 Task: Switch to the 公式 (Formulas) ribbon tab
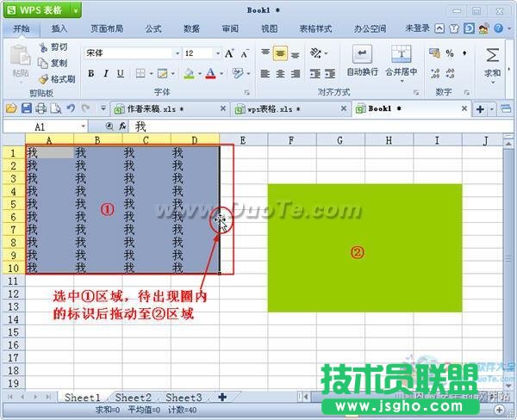pos(153,28)
